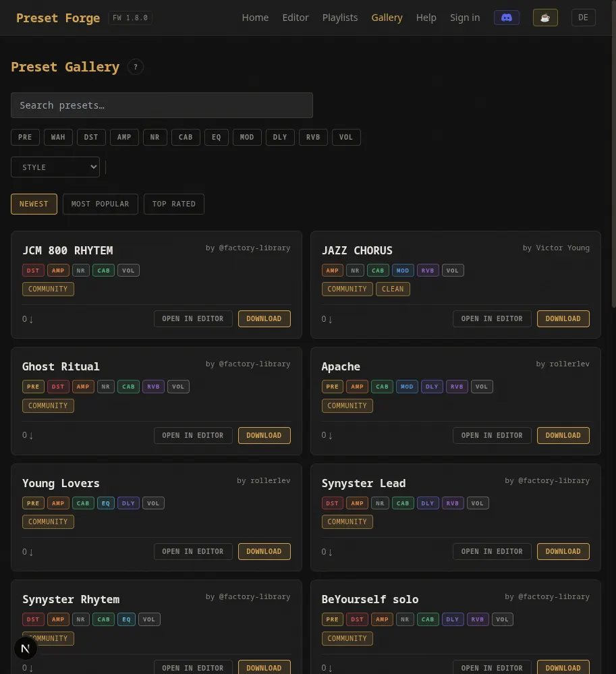Toggle the EQ effect filter
The width and height of the screenshot is (616, 674).
click(x=216, y=137)
